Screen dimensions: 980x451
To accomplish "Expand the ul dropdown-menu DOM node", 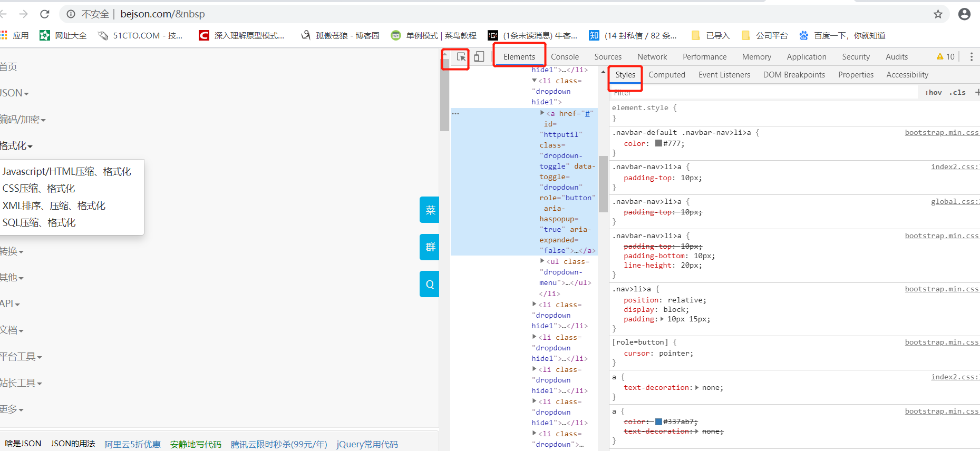I will (542, 261).
